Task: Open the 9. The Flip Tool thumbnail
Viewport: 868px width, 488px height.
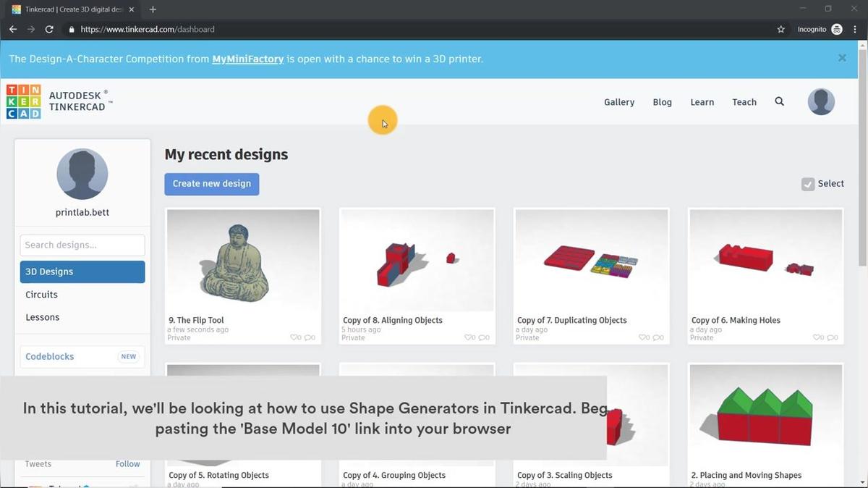Action: pos(243,261)
